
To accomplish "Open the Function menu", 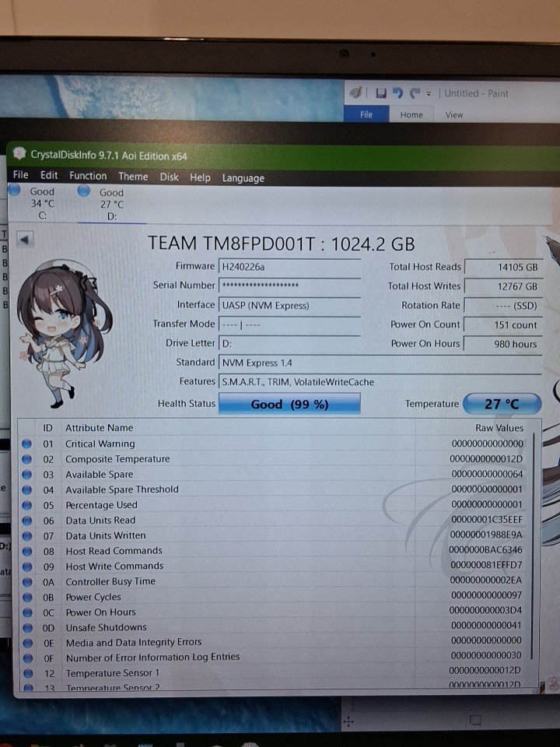I will click(88, 177).
